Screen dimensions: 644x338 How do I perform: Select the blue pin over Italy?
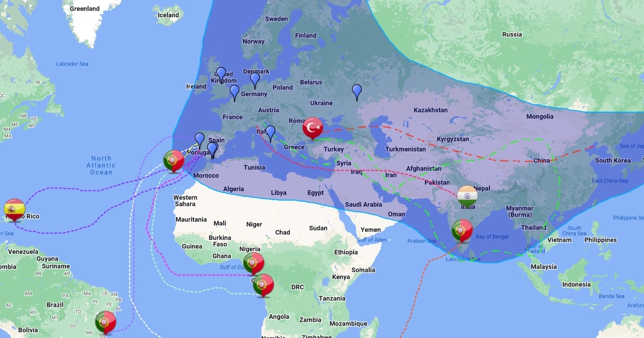(270, 134)
